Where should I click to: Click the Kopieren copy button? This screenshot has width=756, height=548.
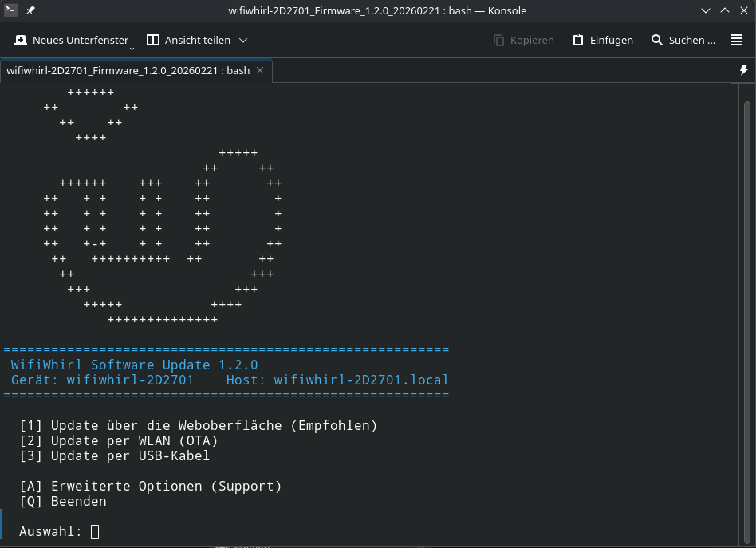pos(524,40)
